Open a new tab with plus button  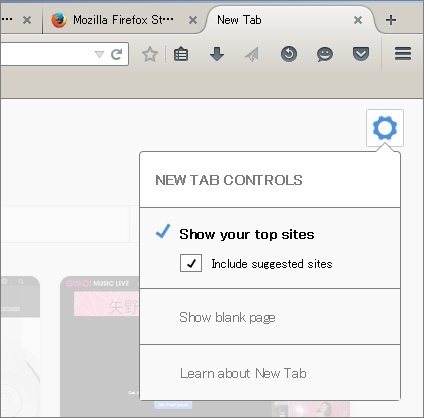pyautogui.click(x=391, y=20)
